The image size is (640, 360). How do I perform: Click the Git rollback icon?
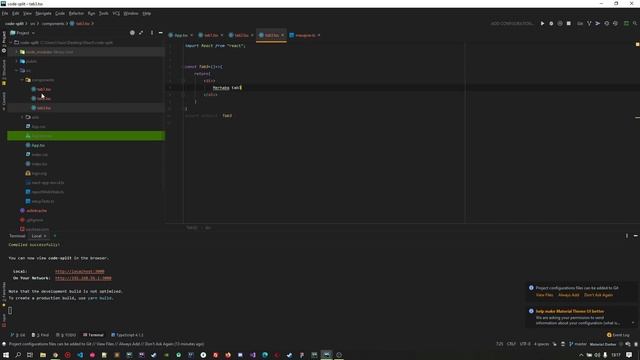(x=616, y=24)
